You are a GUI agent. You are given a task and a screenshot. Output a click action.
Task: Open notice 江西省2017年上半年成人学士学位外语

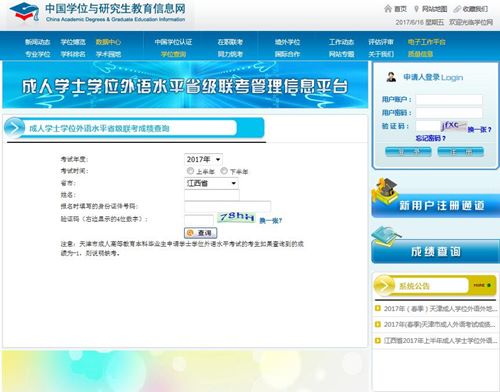point(440,340)
